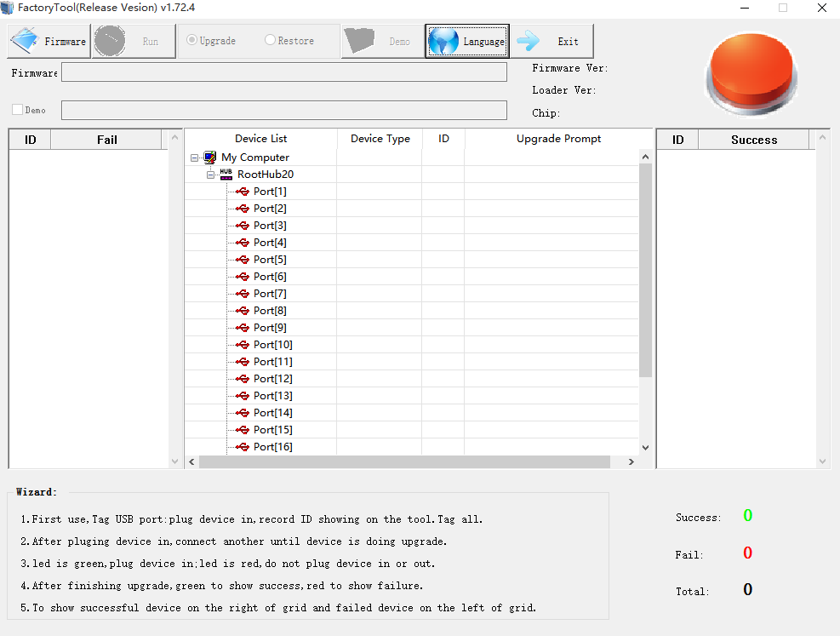Viewport: 840px width, 636px height.
Task: Click the USB icon of Port[3]
Action: (x=243, y=226)
